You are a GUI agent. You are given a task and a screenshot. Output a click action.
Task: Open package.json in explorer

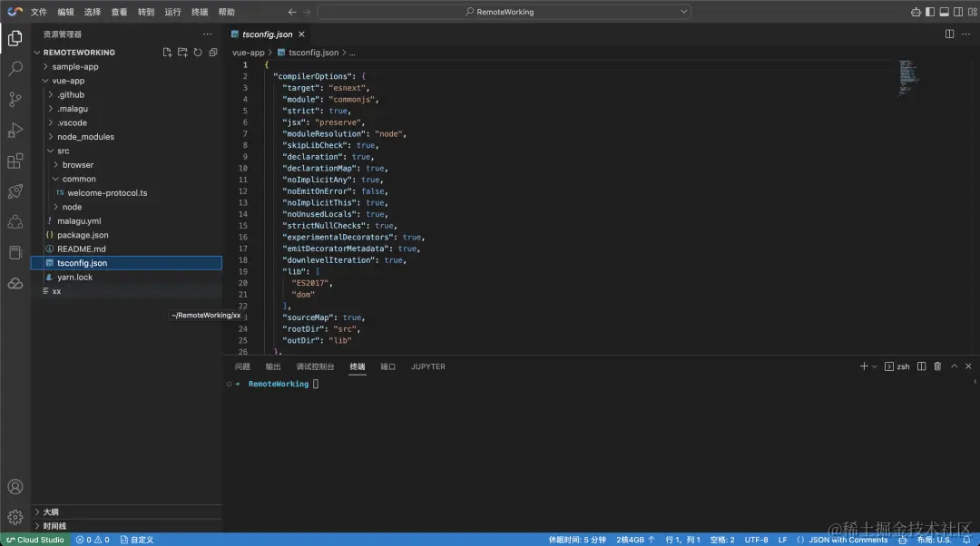(126, 235)
